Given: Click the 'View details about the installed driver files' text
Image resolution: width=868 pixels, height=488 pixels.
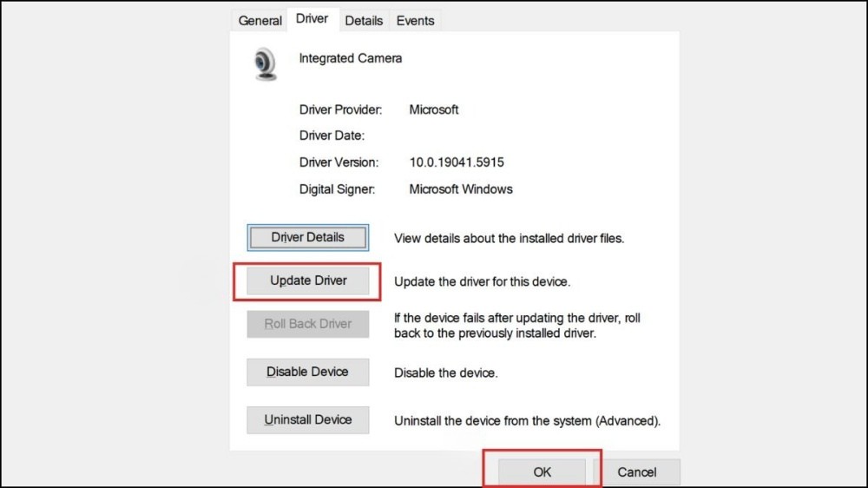Looking at the screenshot, I should pos(509,238).
